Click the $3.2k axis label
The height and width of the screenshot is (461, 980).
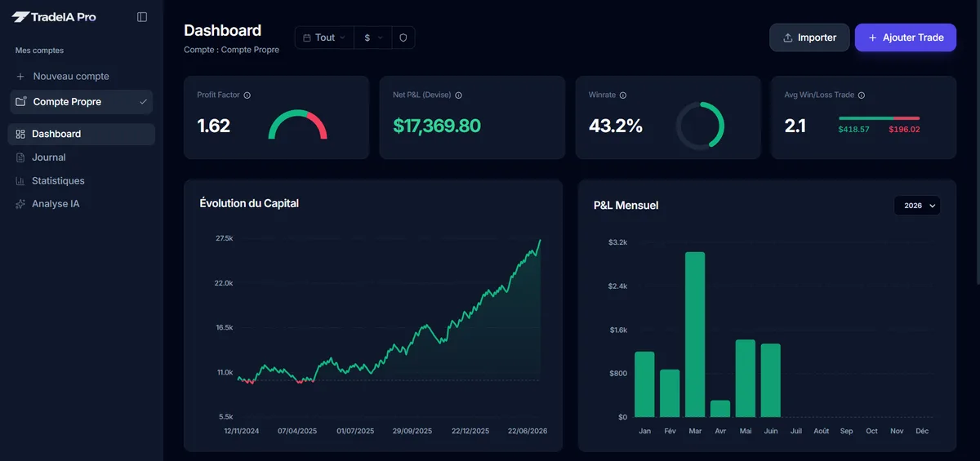[617, 242]
